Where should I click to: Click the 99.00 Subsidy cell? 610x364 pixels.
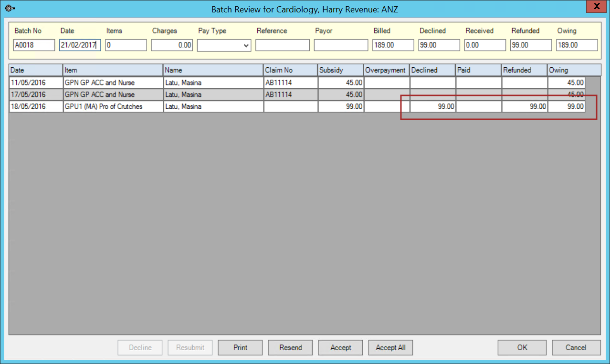pyautogui.click(x=341, y=106)
